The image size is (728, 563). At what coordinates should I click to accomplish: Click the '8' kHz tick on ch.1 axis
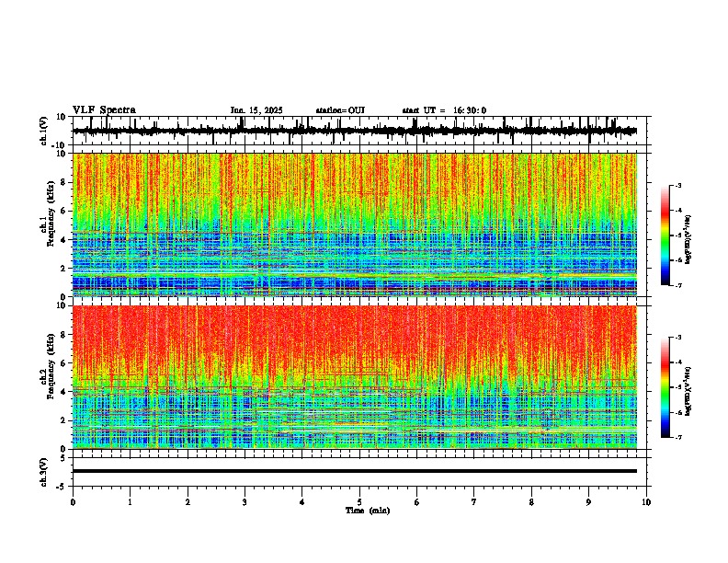[64, 182]
